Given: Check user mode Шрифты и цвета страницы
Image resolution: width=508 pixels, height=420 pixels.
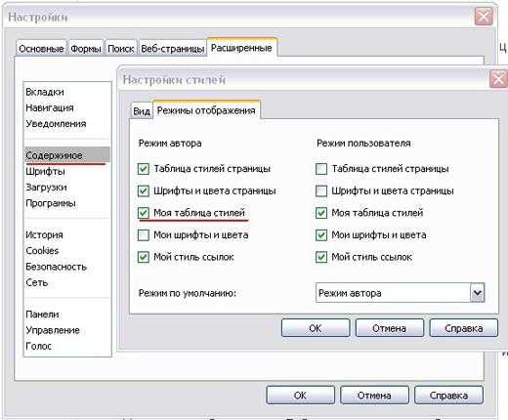Looking at the screenshot, I should pos(321,190).
